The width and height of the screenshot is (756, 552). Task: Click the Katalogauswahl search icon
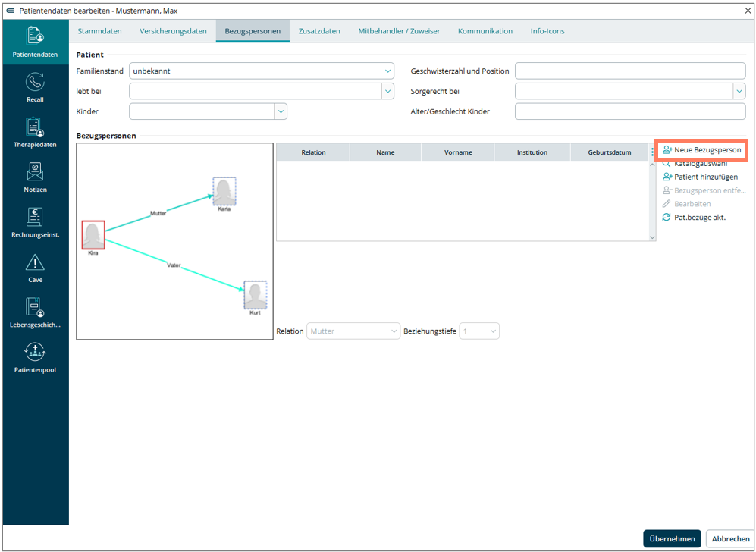(667, 164)
